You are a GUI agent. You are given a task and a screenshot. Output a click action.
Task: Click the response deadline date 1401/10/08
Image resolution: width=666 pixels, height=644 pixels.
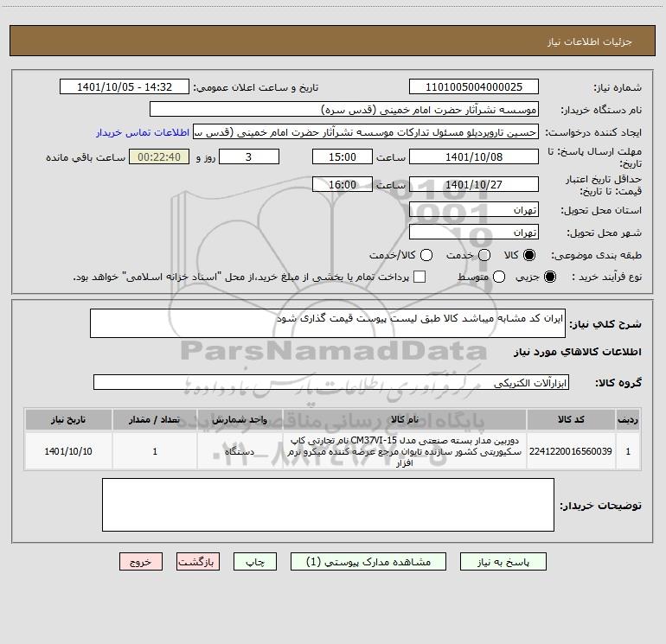click(x=474, y=156)
